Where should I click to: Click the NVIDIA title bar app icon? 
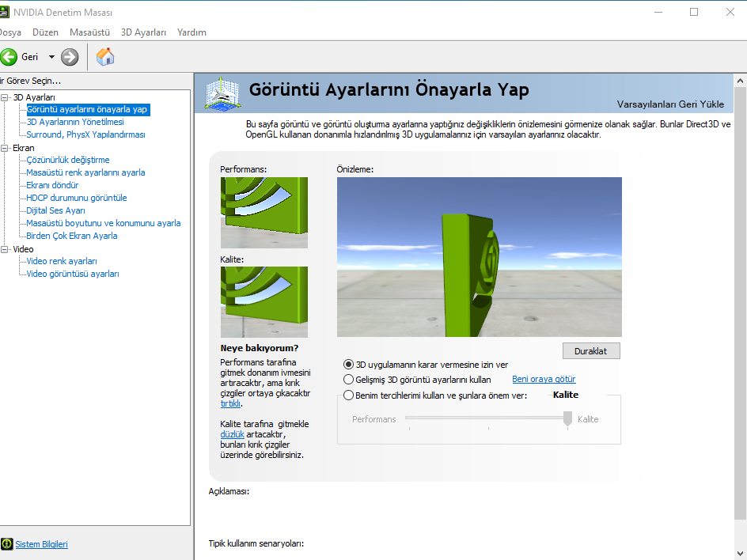pyautogui.click(x=4, y=12)
